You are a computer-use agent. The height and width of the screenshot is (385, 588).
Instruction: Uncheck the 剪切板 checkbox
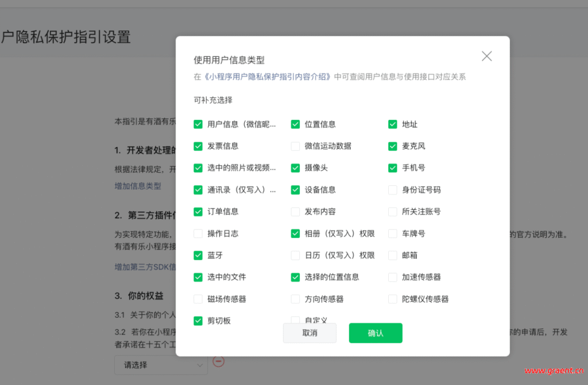(198, 321)
